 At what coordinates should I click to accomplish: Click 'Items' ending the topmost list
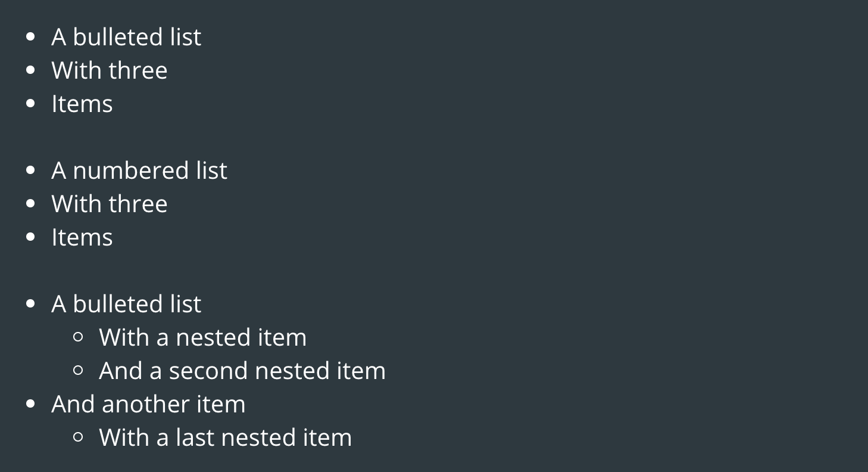pos(82,104)
